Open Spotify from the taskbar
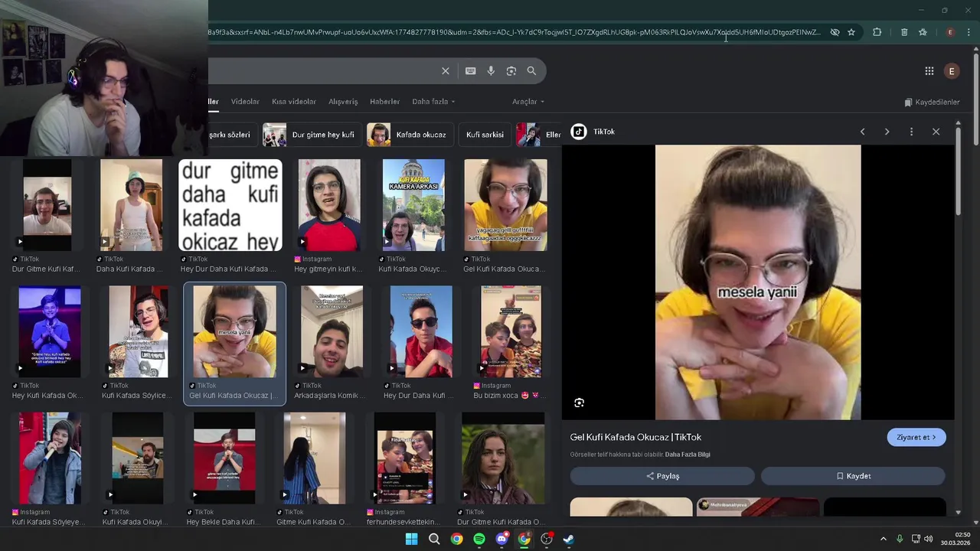Image resolution: width=980 pixels, height=551 pixels. 479,539
